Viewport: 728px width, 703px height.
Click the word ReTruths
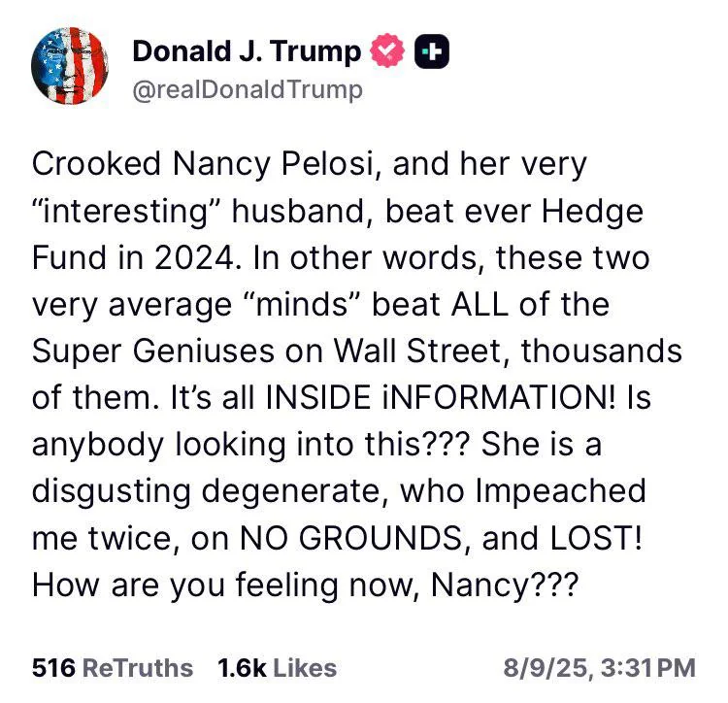point(138,668)
